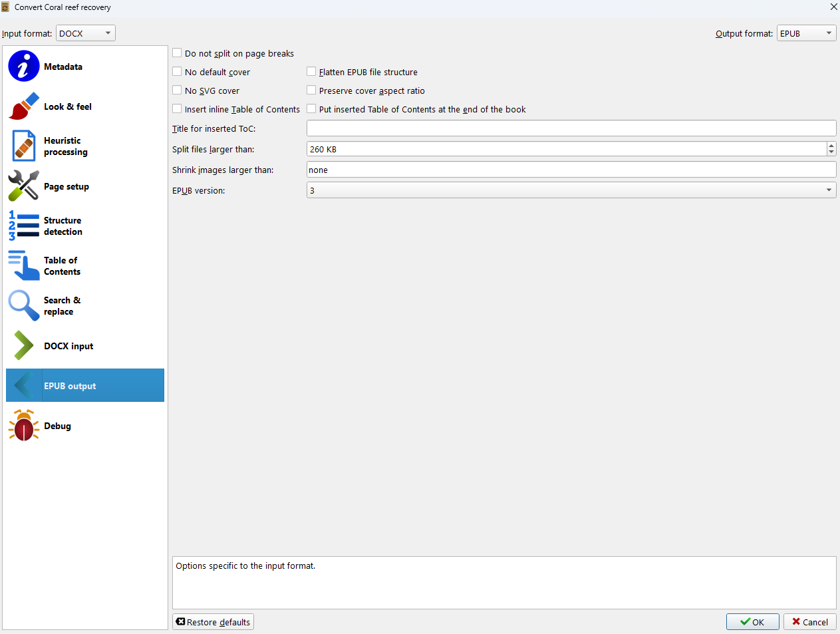Open the Debug bug icon
This screenshot has width=840, height=634.
tap(24, 426)
